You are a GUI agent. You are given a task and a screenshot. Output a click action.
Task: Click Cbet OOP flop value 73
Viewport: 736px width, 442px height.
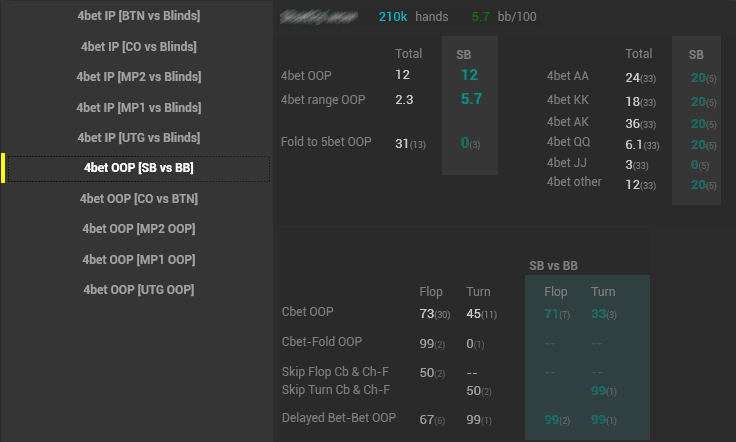427,313
